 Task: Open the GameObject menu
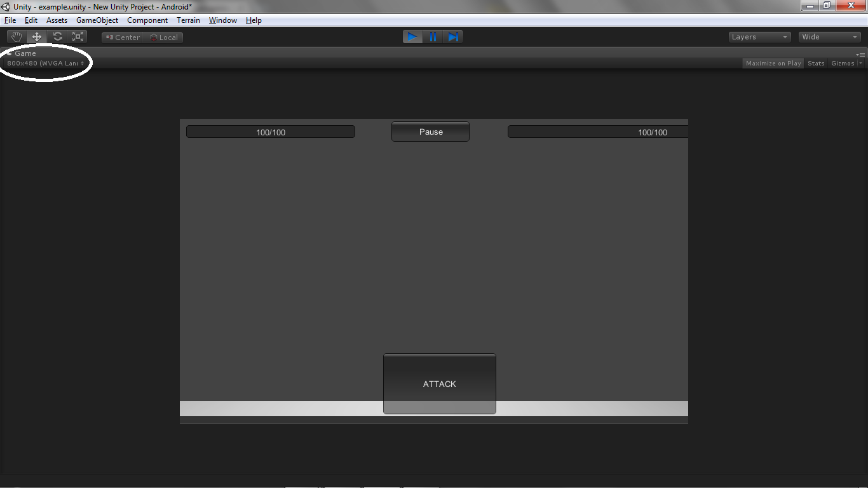(97, 20)
